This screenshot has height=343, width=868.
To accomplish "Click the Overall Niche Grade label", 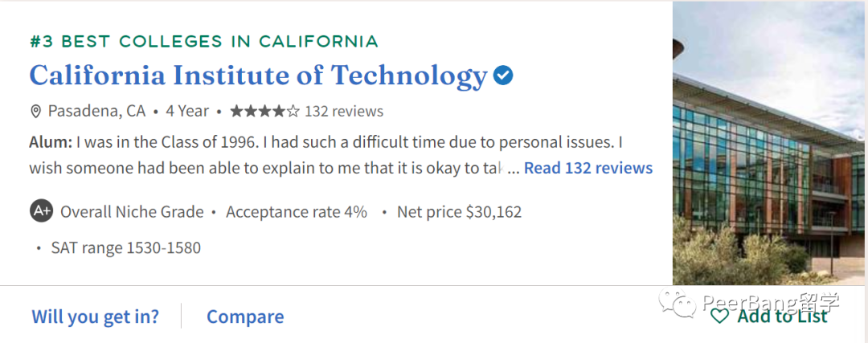I will click(132, 212).
